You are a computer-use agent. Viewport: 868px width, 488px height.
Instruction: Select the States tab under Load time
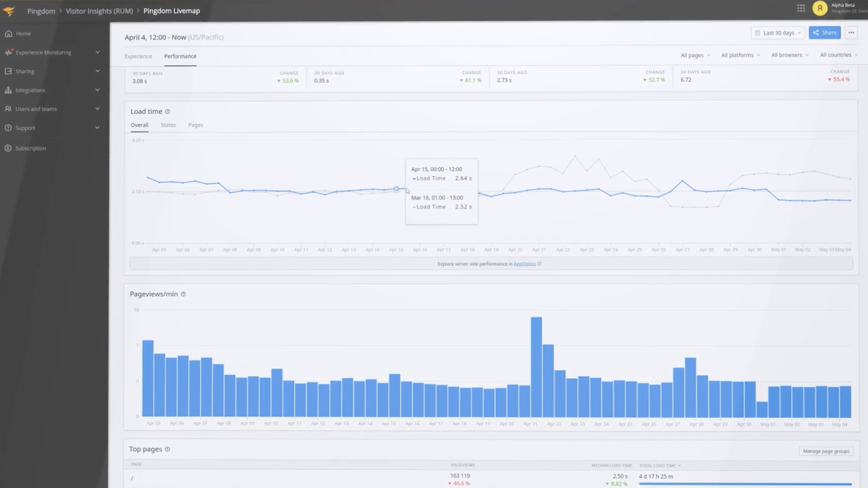[x=167, y=125]
